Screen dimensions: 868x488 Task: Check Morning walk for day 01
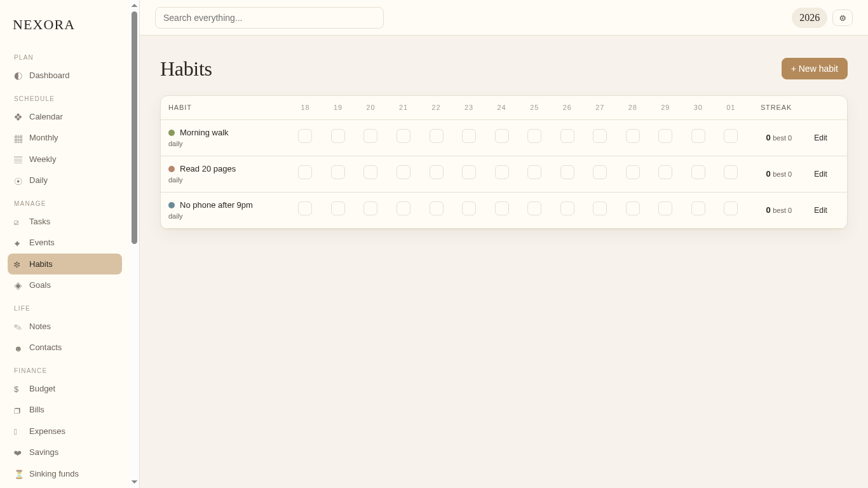(x=731, y=136)
